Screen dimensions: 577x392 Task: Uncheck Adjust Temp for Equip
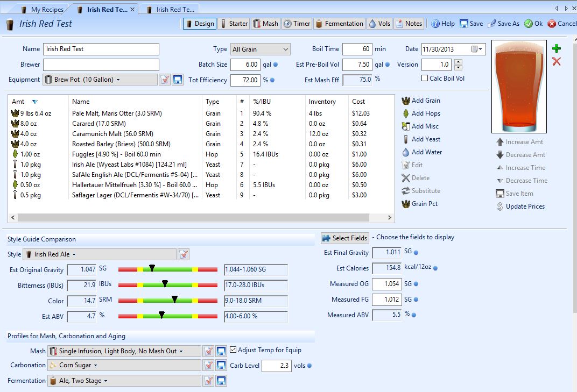[233, 350]
